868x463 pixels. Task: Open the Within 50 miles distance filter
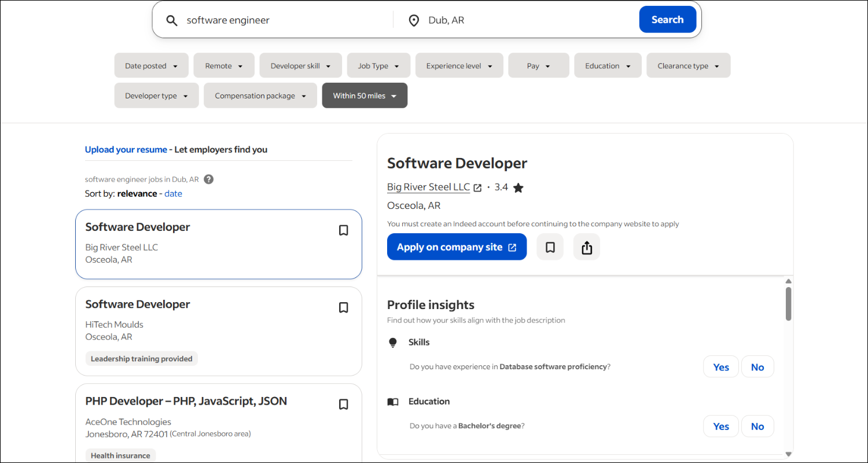[x=365, y=95]
